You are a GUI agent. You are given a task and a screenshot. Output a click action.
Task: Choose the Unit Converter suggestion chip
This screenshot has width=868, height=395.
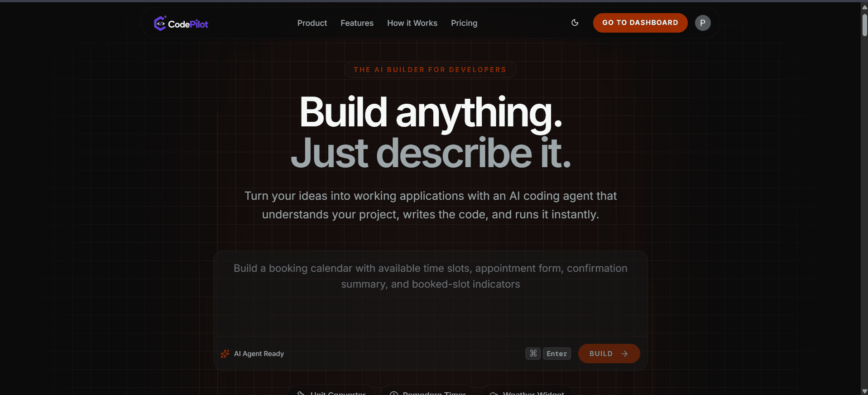pyautogui.click(x=331, y=391)
